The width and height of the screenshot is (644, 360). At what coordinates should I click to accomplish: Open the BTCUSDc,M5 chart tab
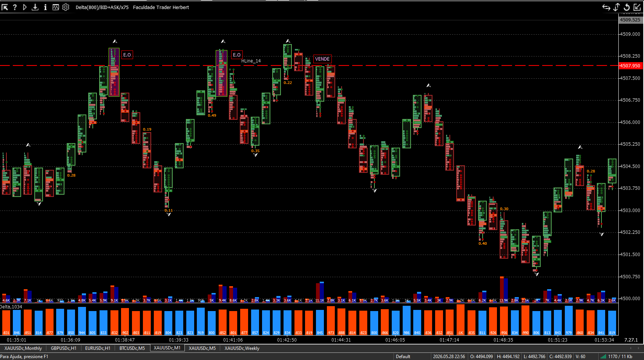pos(132,348)
